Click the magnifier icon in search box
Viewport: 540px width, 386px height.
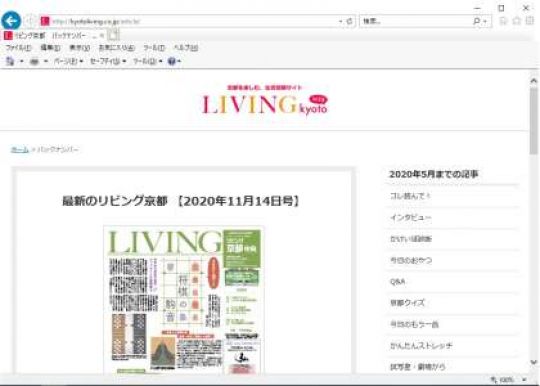[477, 21]
